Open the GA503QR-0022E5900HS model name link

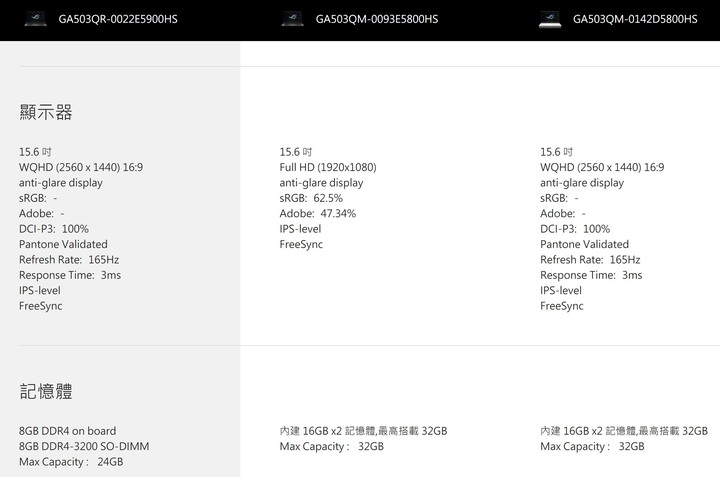[118, 19]
